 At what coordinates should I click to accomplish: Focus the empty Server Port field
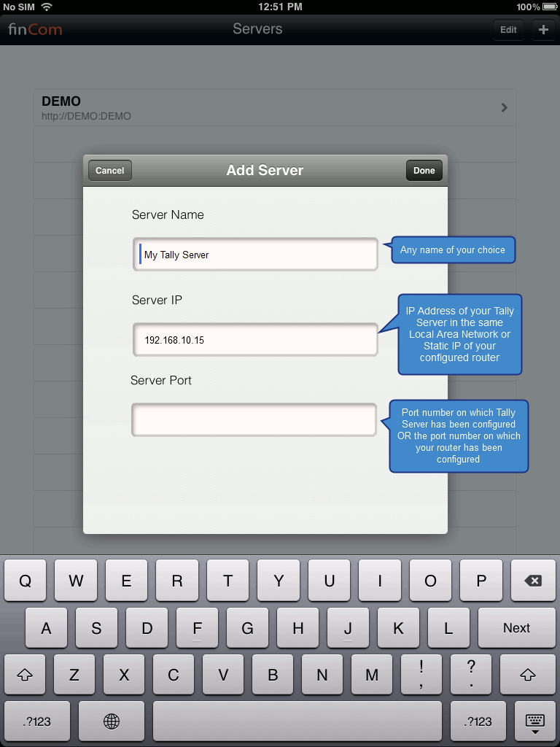(x=254, y=419)
